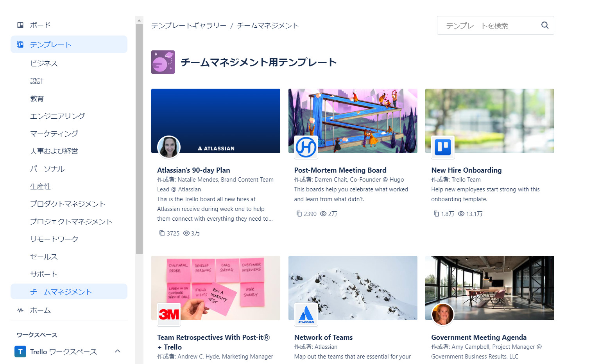The height and width of the screenshot is (364, 616).
Task: Click the snowy mountain thumbnail
Action: click(x=353, y=288)
